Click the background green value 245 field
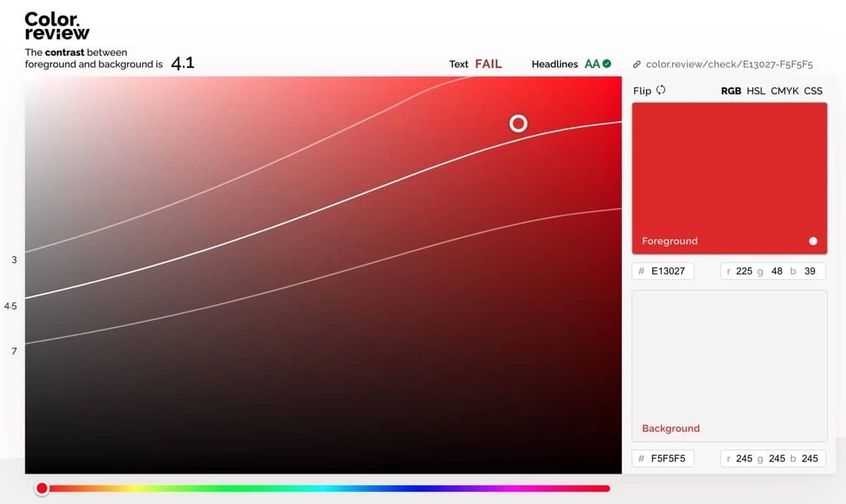 click(777, 459)
